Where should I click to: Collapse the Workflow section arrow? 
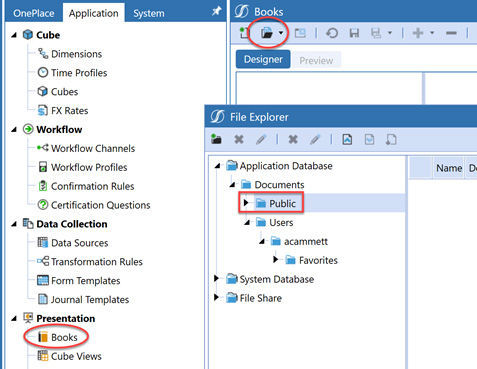(14, 129)
